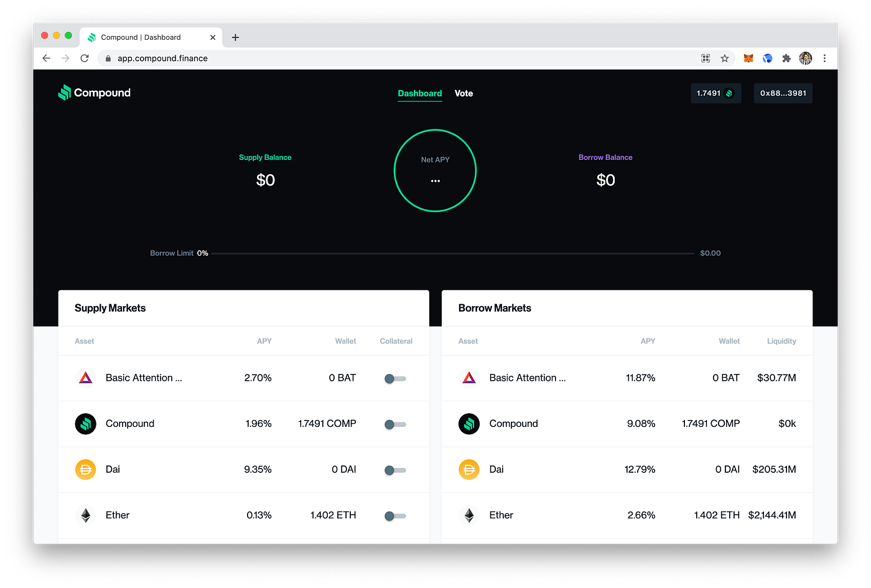Click Supply Markets heading
871x588 pixels.
tap(110, 308)
